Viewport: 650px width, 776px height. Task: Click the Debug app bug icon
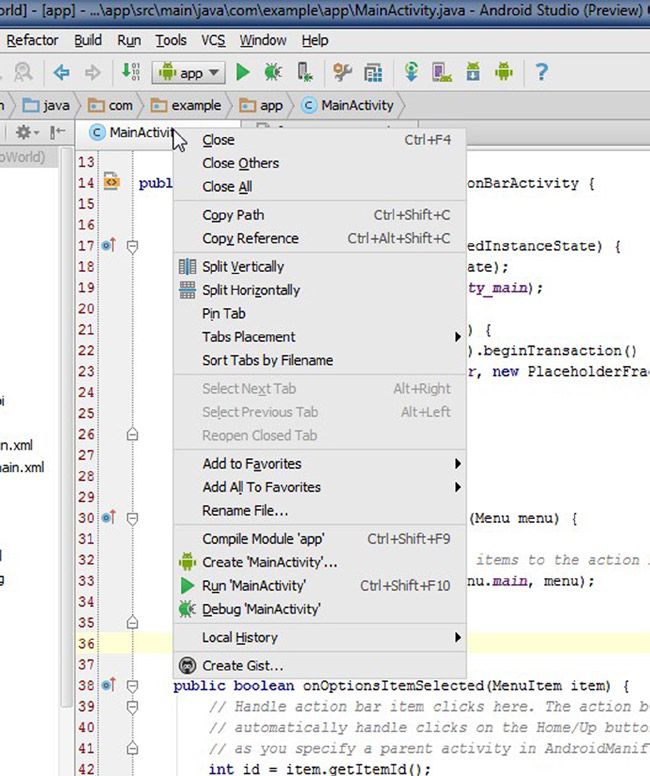click(273, 73)
